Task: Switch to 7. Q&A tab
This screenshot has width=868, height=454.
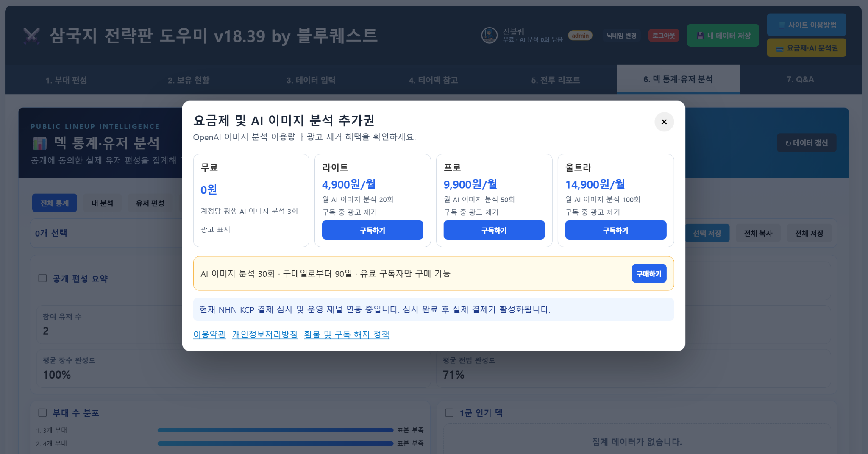Action: (x=800, y=79)
